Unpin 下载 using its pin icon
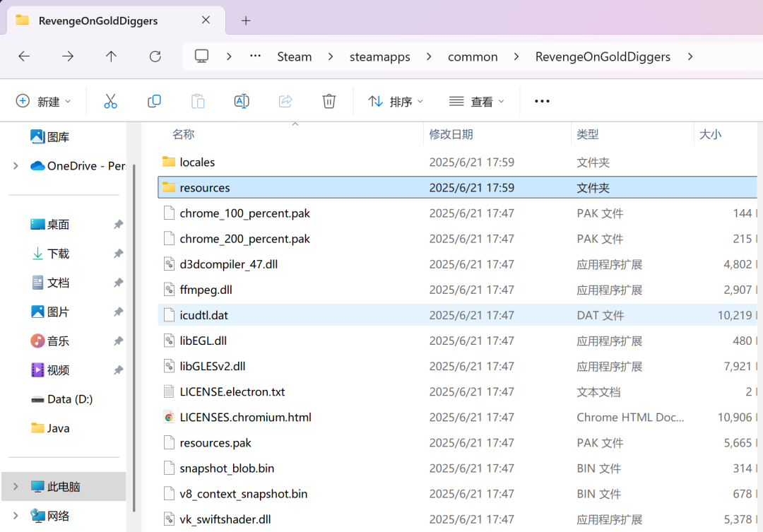 [118, 254]
